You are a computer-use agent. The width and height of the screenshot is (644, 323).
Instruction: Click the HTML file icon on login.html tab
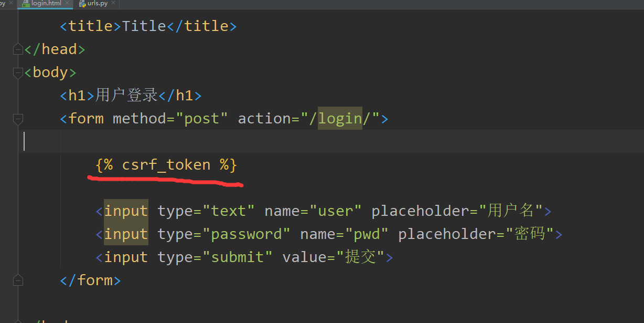point(25,4)
